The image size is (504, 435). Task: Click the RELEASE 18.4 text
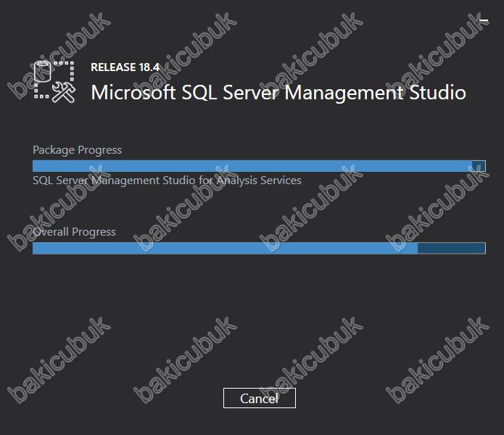(x=125, y=67)
